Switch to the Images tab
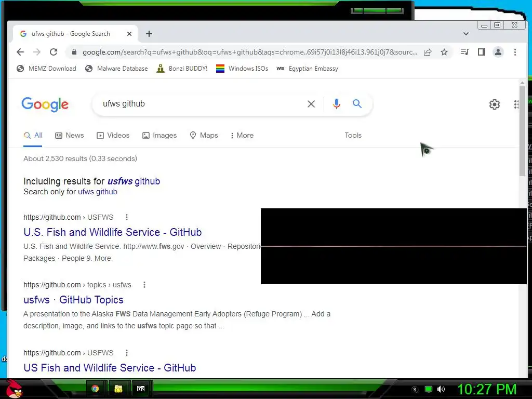Viewport: 532px width, 399px height. point(159,136)
